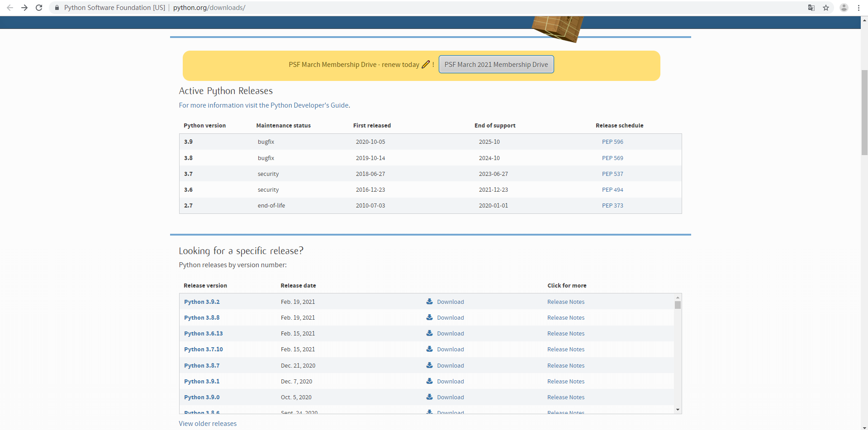Screen dimensions: 868x430
Task: Bookmark this page with the star icon
Action: tap(826, 8)
